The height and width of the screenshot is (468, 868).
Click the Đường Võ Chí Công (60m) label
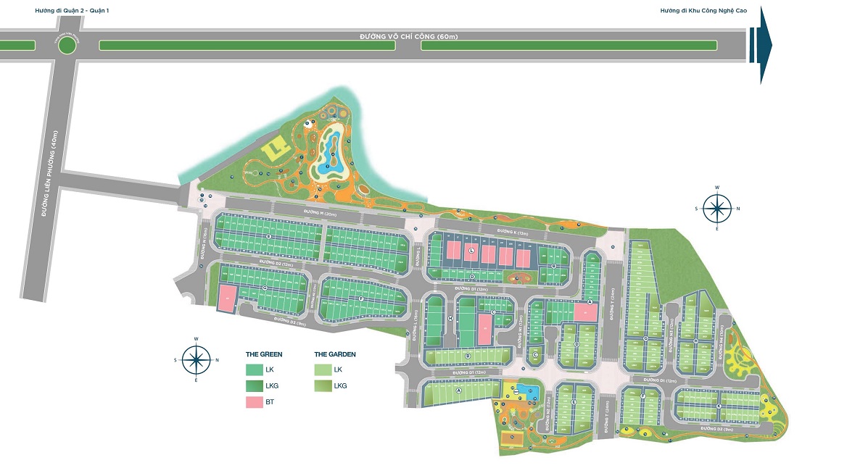[x=409, y=36]
